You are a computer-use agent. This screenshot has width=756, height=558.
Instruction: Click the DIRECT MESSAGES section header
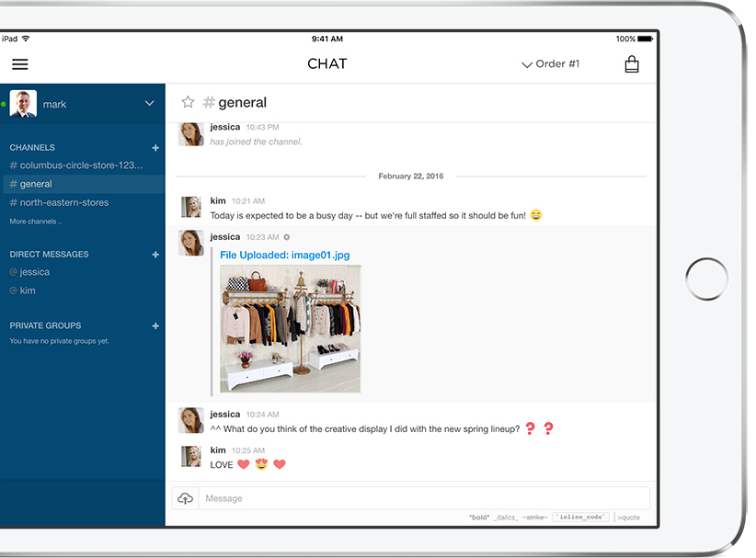[x=49, y=254]
